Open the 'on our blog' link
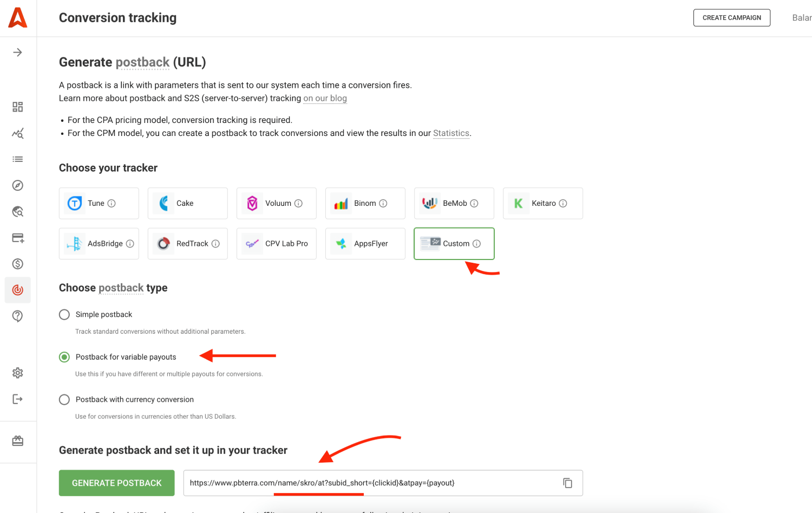 click(325, 98)
